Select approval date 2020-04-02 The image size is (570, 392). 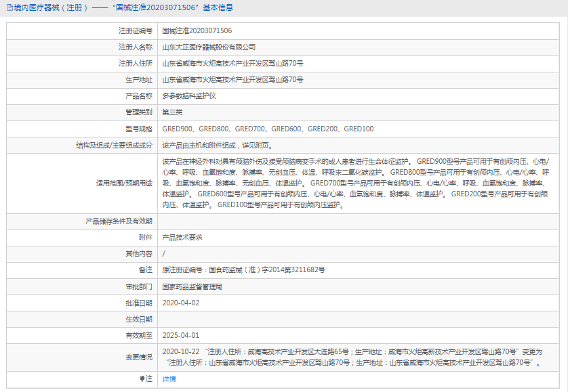coord(181,303)
